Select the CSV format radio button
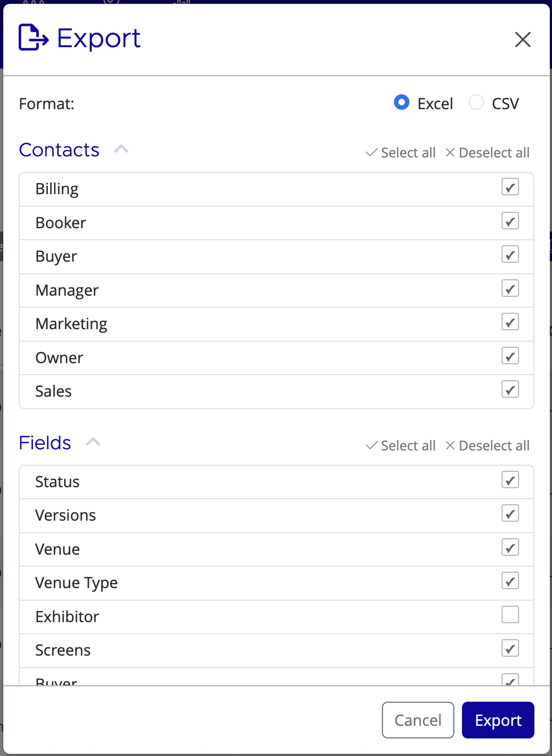The width and height of the screenshot is (552, 756). coord(476,103)
